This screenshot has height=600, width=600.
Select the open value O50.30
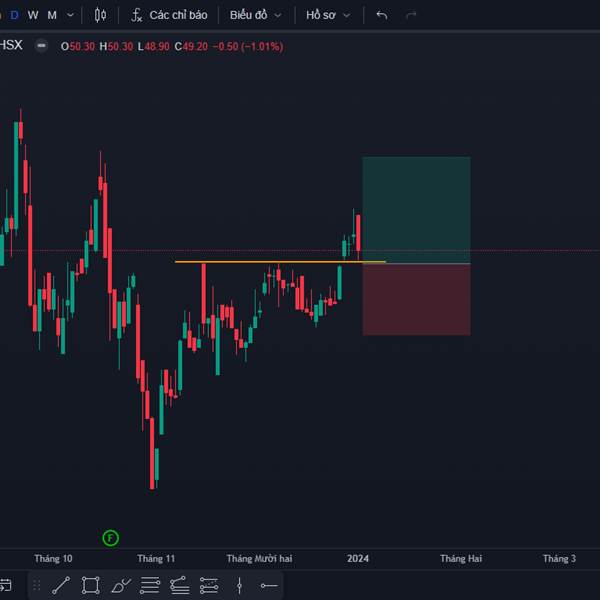click(x=78, y=47)
